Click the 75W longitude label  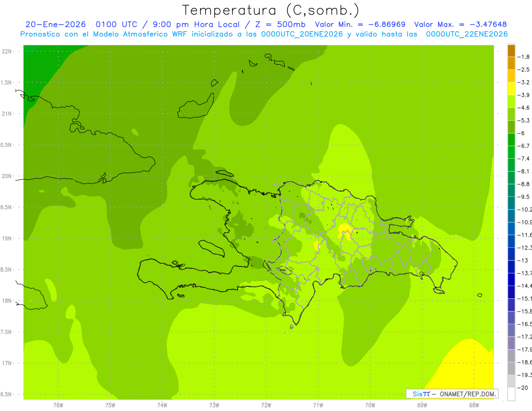pos(110,405)
